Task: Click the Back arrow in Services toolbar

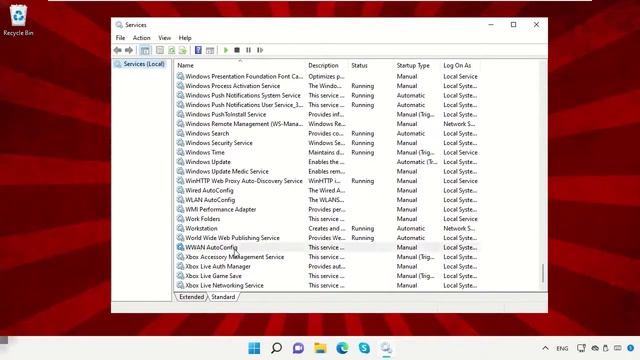Action: pyautogui.click(x=118, y=50)
